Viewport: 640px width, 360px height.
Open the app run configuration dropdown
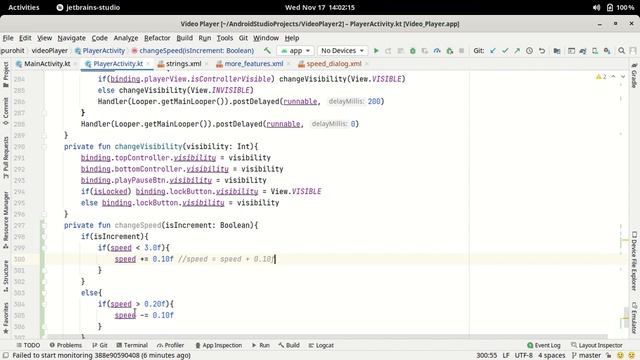(x=296, y=51)
